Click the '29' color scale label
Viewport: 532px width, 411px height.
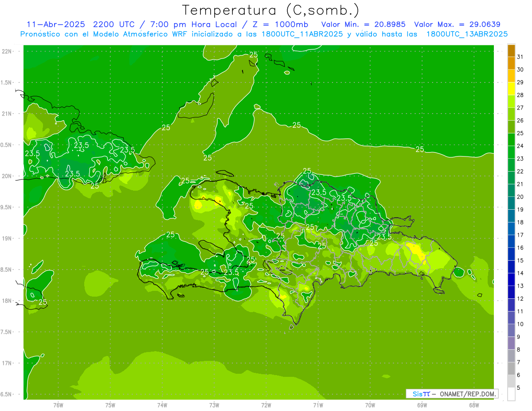click(520, 82)
